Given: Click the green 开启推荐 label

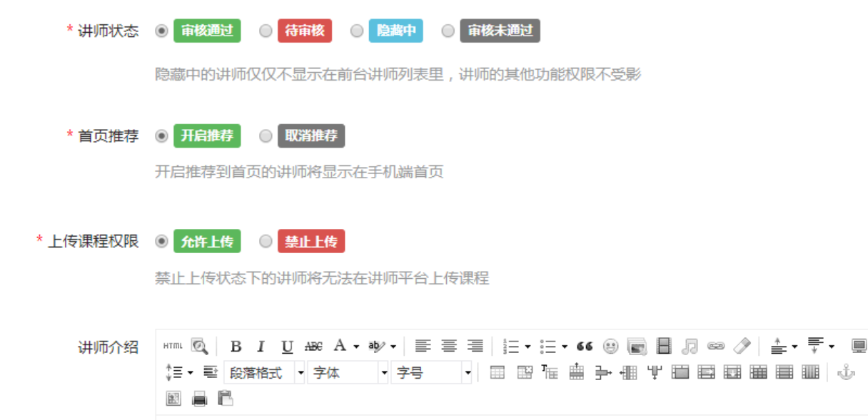Looking at the screenshot, I should [x=207, y=135].
